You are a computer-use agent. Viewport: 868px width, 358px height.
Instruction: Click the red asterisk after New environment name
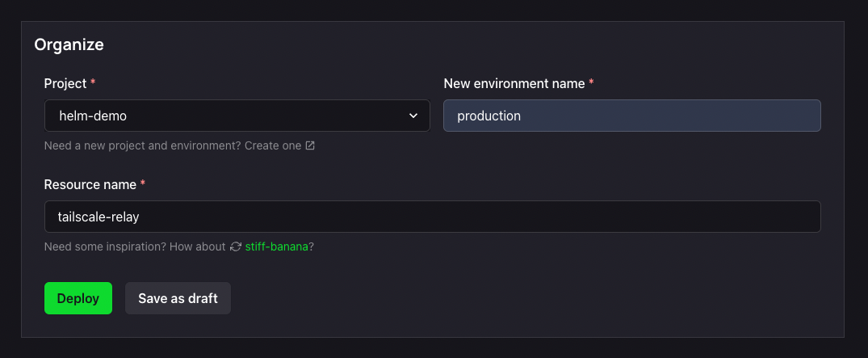point(591,82)
